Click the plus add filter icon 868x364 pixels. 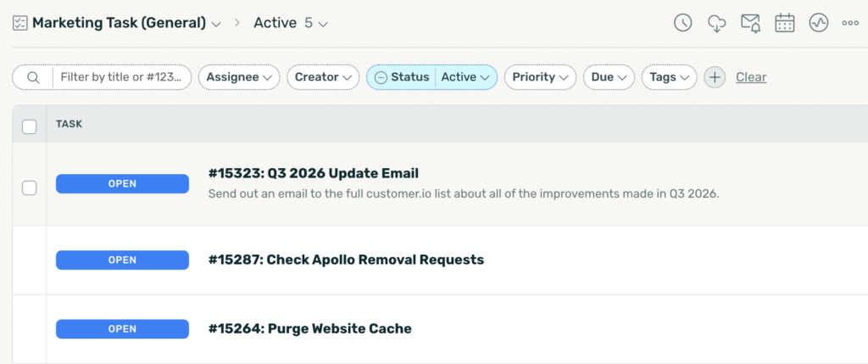pyautogui.click(x=715, y=77)
